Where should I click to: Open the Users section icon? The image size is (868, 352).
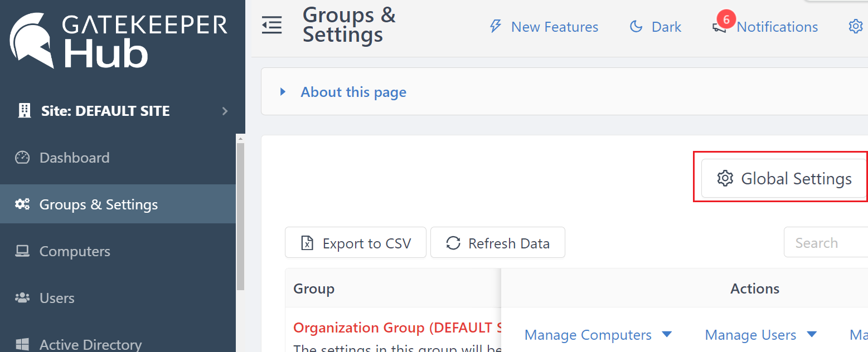tap(22, 297)
